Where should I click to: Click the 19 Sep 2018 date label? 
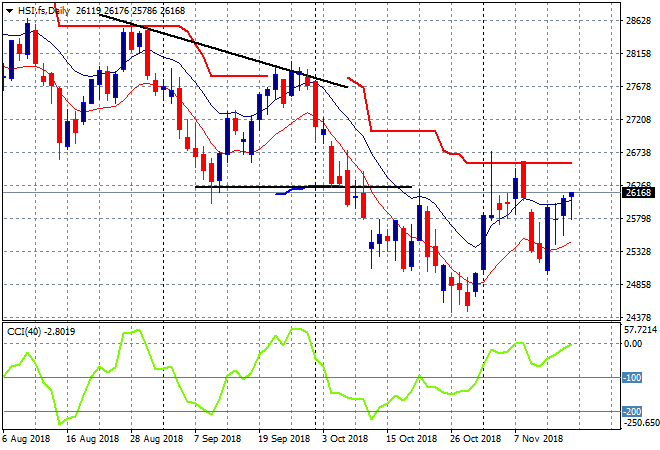point(284,439)
